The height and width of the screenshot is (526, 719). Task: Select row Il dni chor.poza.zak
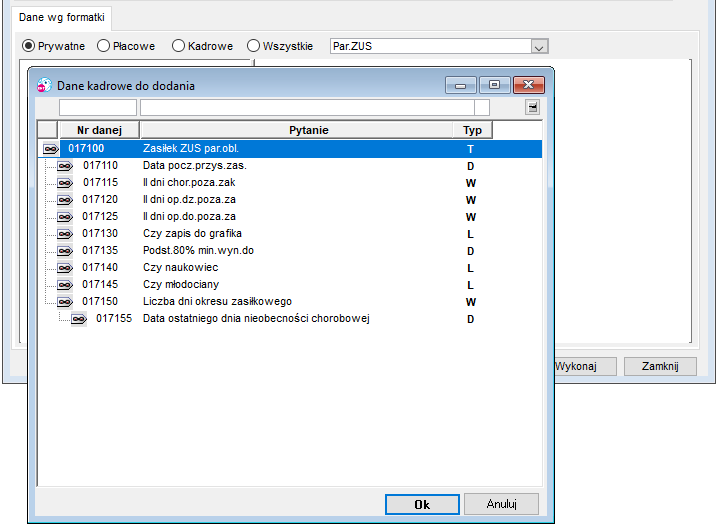pos(290,183)
